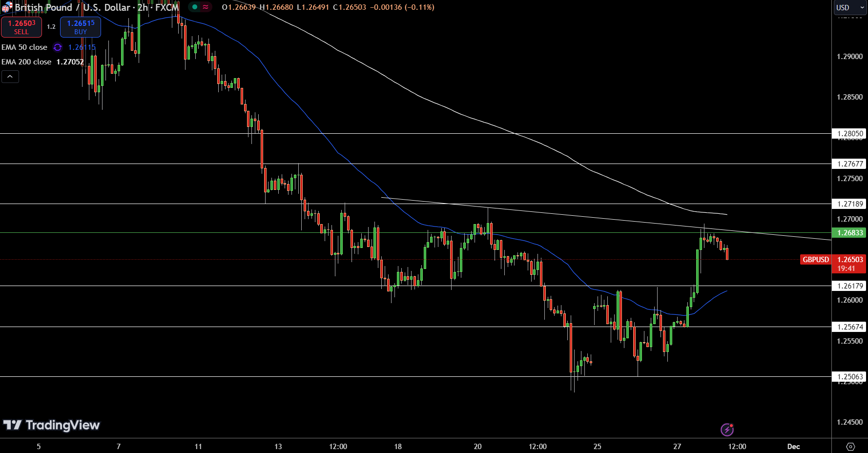Click the change value −0.00136 (−0.11%)
Viewport: 868px width, 453px height.
[402, 7]
